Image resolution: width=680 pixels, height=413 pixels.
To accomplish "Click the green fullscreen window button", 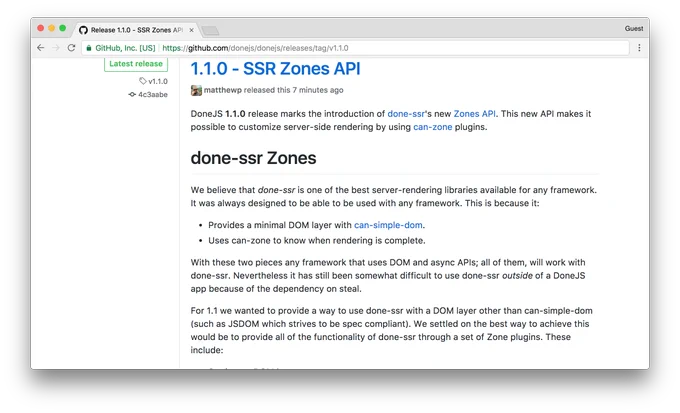I will [62, 28].
